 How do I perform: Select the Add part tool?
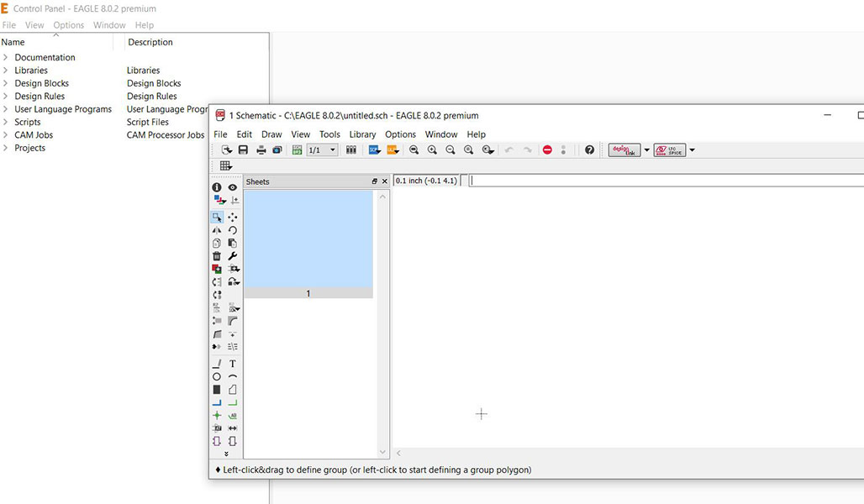(x=217, y=269)
